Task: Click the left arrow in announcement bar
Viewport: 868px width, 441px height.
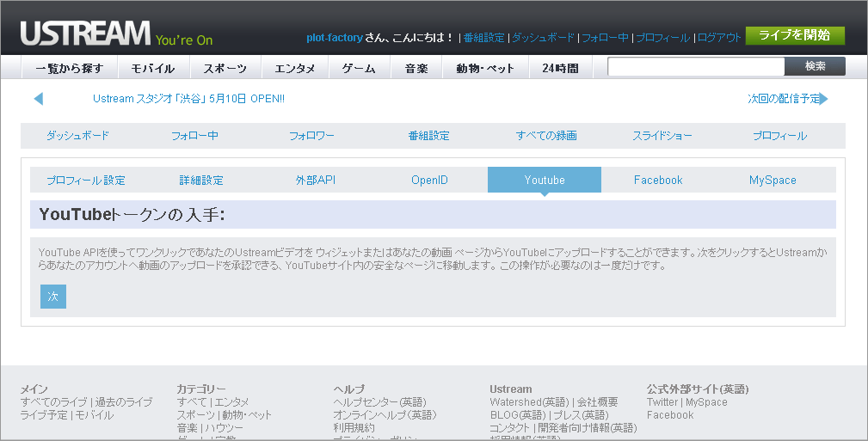Action: point(38,99)
